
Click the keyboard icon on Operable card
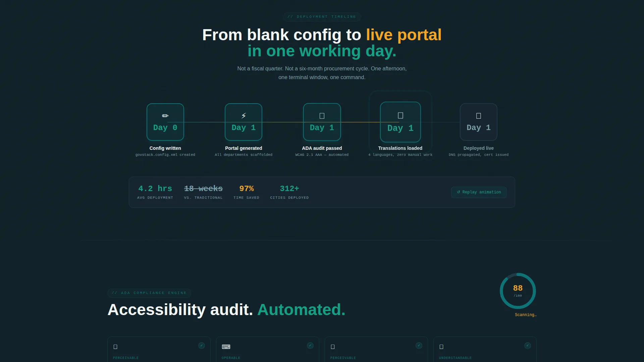[226, 347]
